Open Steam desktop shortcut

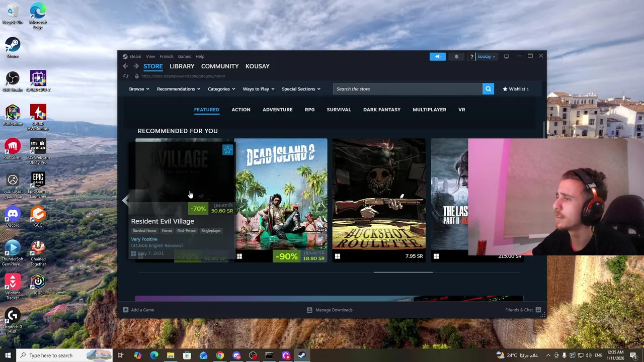point(13,48)
